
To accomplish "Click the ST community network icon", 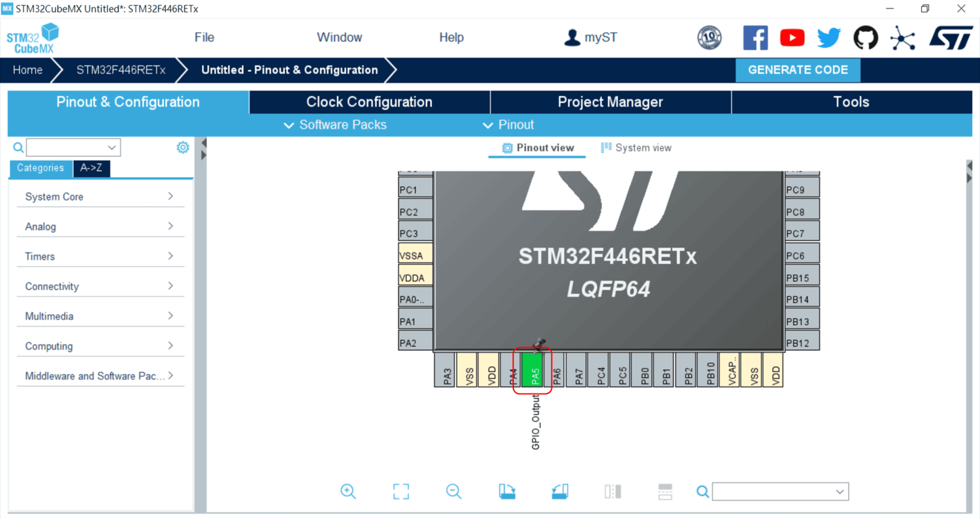I will point(902,38).
